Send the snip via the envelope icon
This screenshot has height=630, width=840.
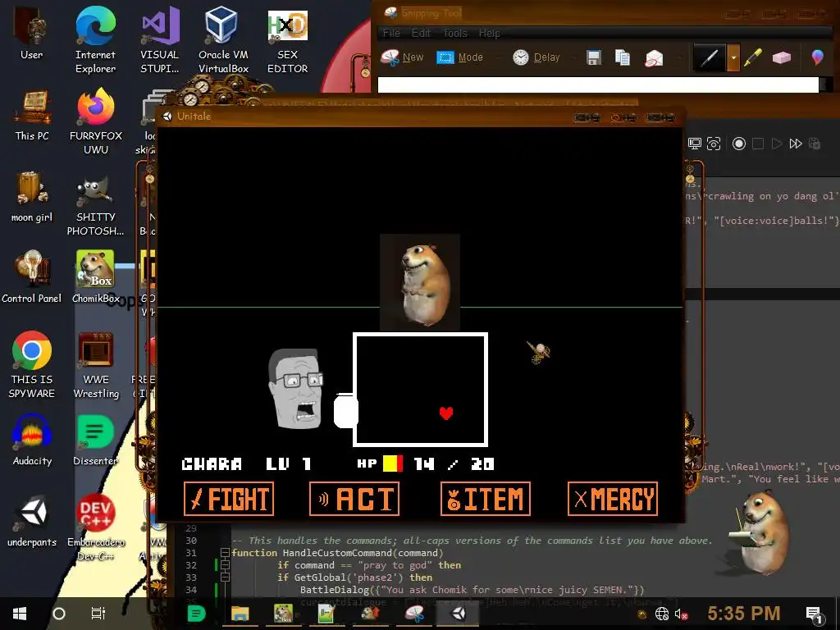point(654,57)
